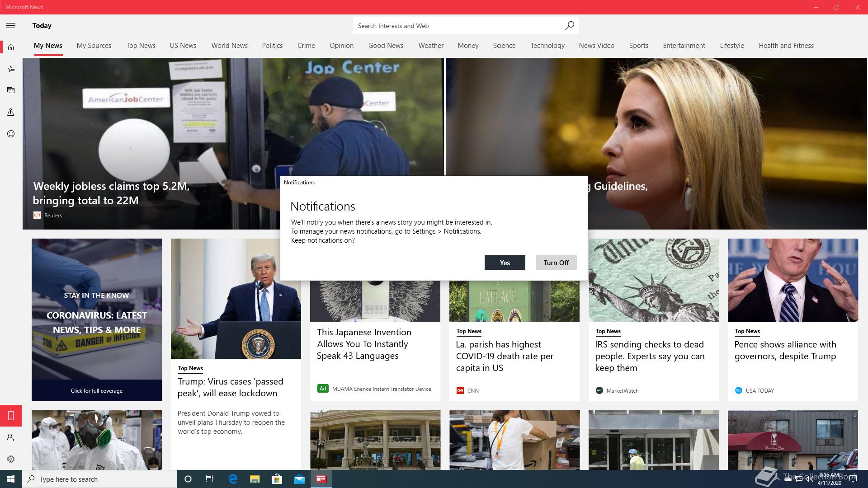
Task: Open File Explorer from taskbar
Action: click(x=255, y=479)
